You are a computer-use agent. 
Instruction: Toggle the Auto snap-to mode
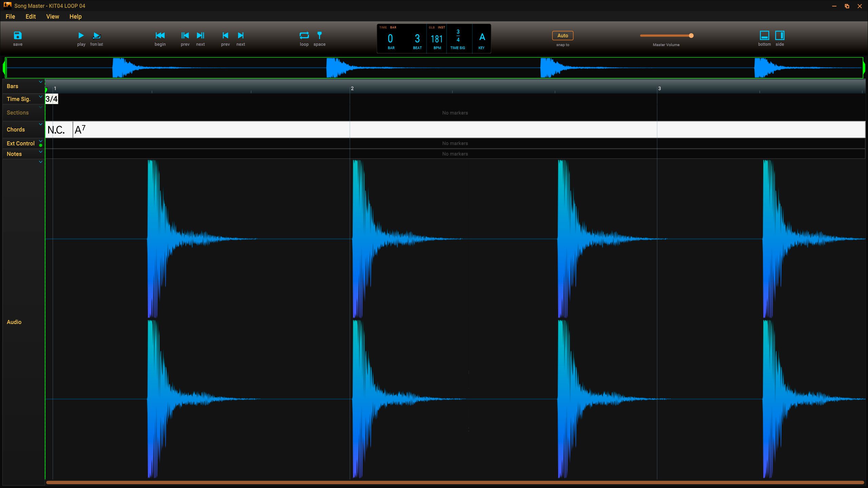click(x=562, y=35)
